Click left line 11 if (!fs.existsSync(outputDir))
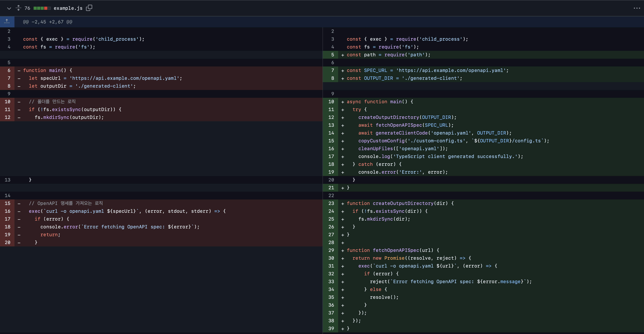The image size is (644, 334). tap(75, 110)
